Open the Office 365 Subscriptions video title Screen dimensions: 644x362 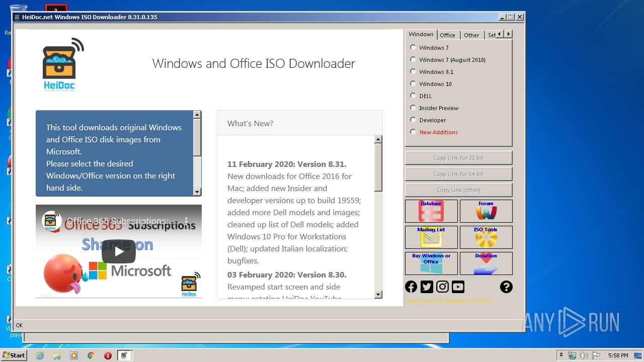coord(117,221)
